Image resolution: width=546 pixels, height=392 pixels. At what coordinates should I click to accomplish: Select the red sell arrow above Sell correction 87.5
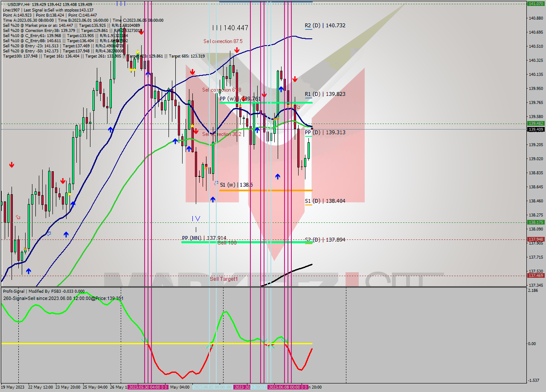pyautogui.click(x=237, y=50)
